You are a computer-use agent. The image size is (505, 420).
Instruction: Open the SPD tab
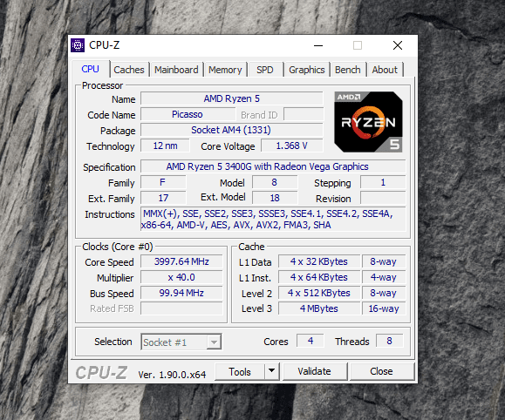point(265,70)
